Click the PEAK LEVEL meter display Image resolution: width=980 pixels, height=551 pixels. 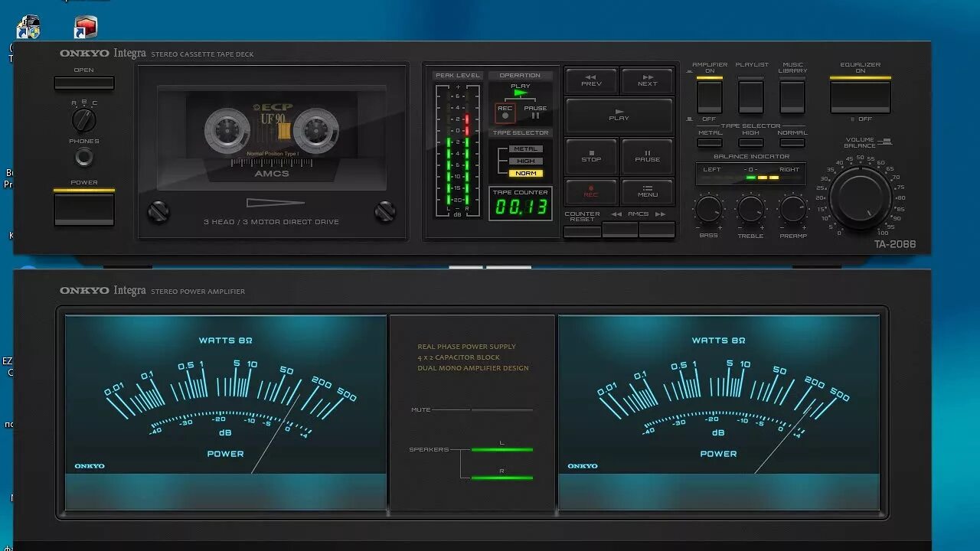[458, 150]
